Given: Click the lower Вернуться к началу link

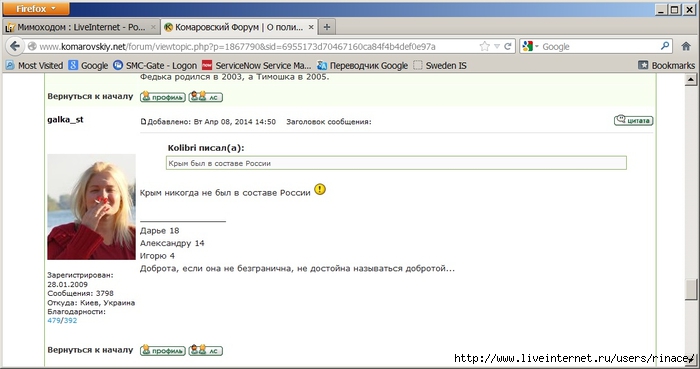Looking at the screenshot, I should (90, 350).
